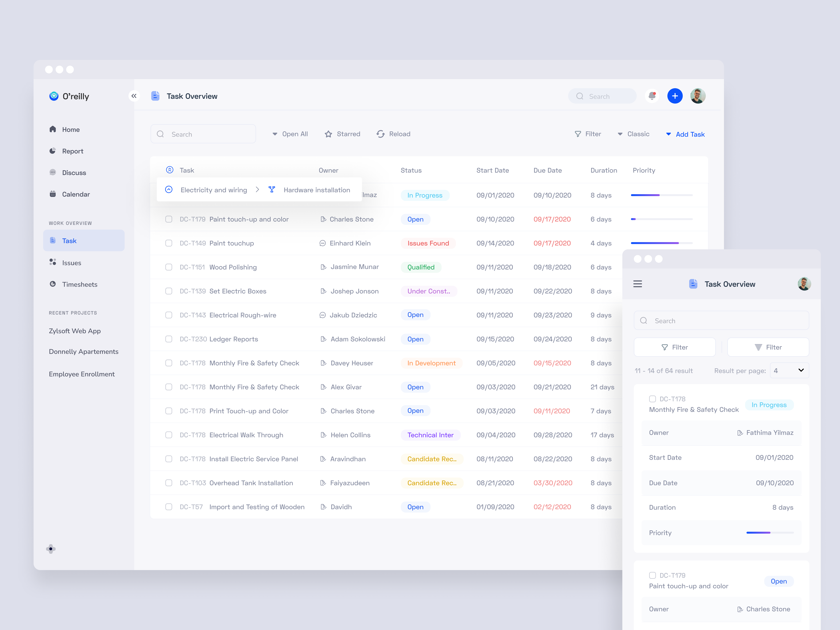Screen dimensions: 840x630
Task: Expand the Open All dropdown
Action: tap(290, 134)
